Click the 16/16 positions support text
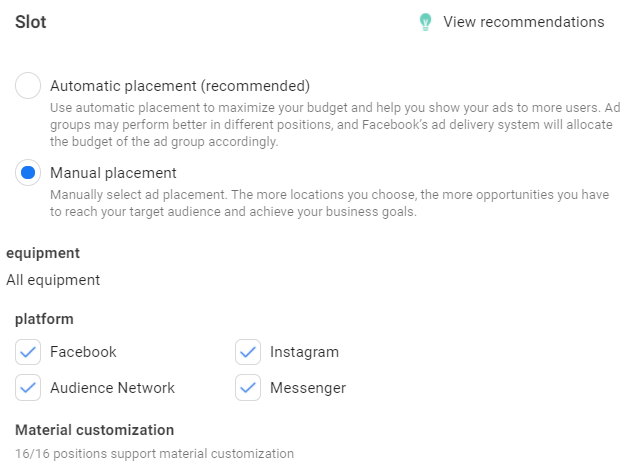 tap(154, 454)
